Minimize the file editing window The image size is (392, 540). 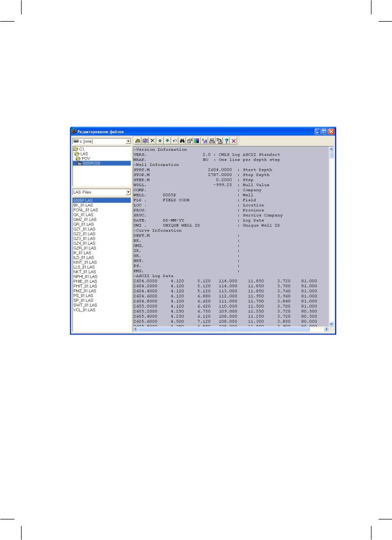317,132
